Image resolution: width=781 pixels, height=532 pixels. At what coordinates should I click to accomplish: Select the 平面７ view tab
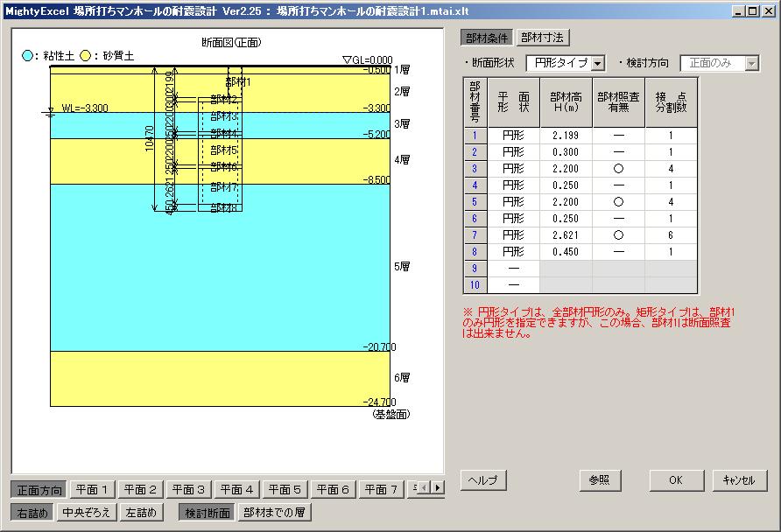(382, 490)
